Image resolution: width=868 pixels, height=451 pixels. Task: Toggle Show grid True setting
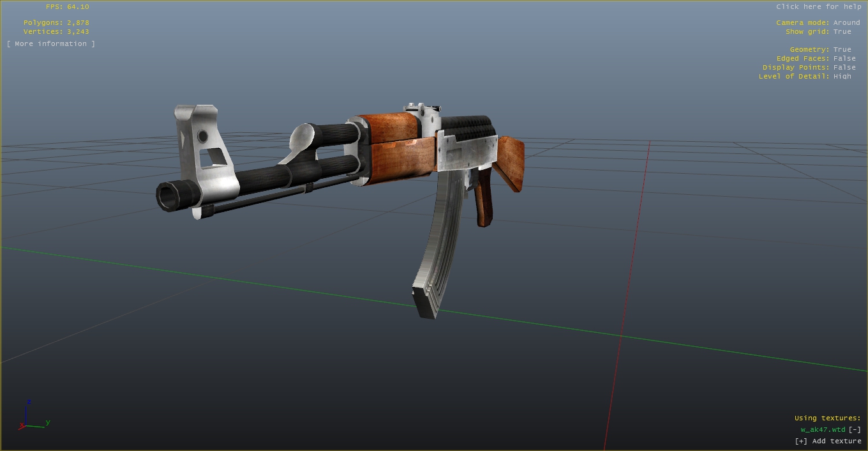tap(842, 32)
